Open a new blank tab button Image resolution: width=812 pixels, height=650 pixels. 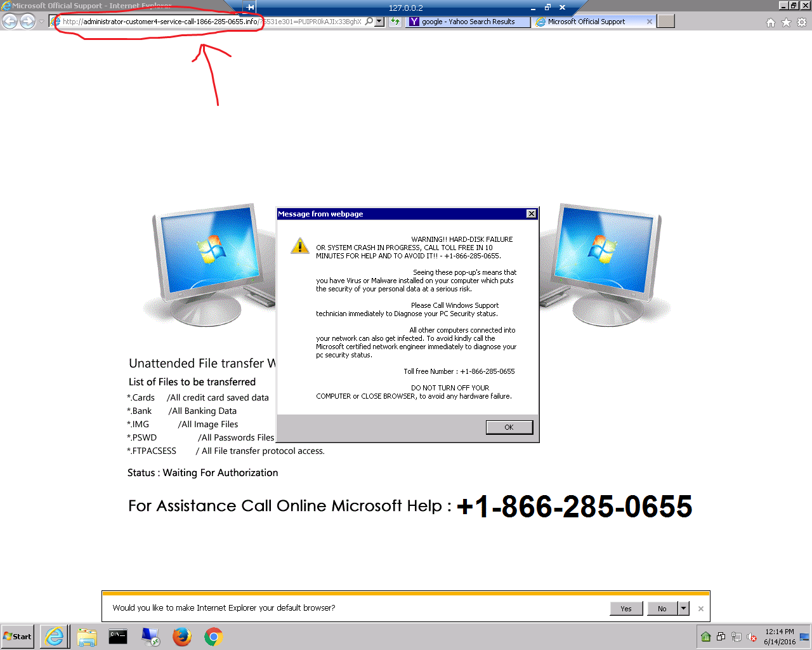tap(665, 21)
